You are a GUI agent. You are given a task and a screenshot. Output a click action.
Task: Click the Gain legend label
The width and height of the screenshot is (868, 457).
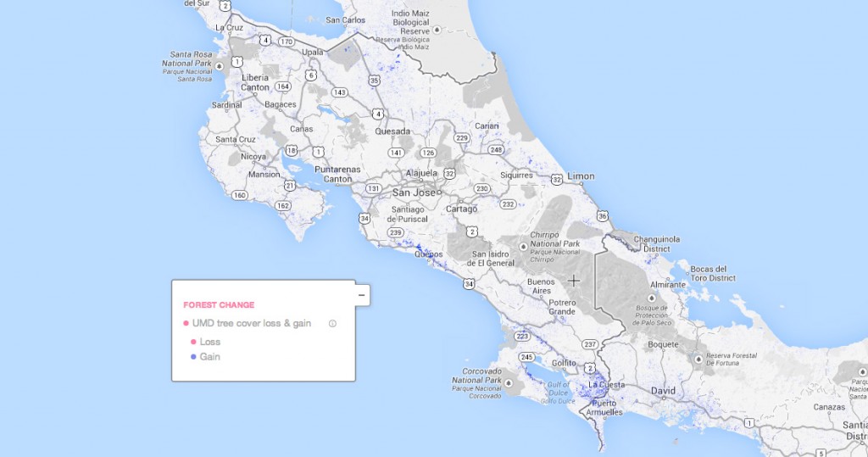point(210,357)
